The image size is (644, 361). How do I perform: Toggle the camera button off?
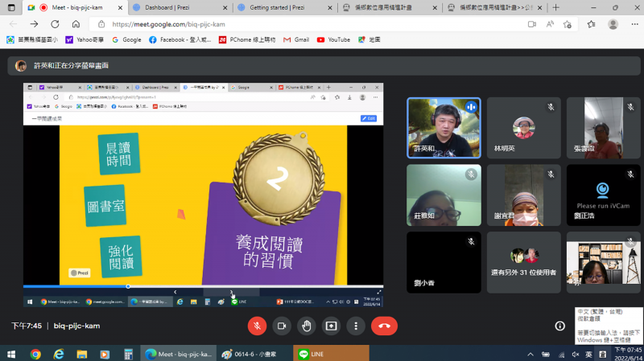282,326
